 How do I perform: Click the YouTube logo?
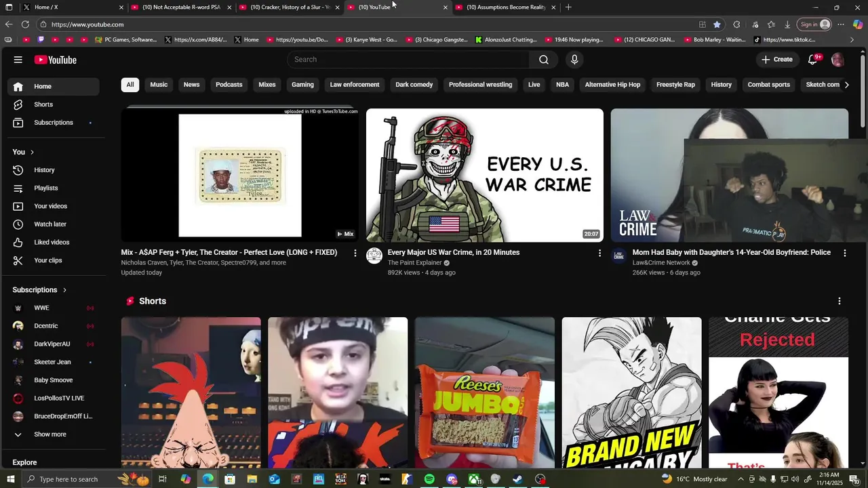click(56, 60)
